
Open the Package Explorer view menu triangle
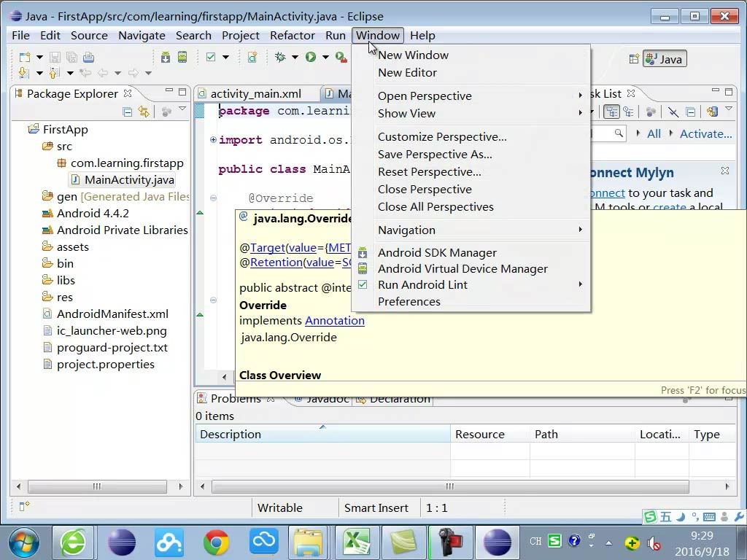click(182, 109)
